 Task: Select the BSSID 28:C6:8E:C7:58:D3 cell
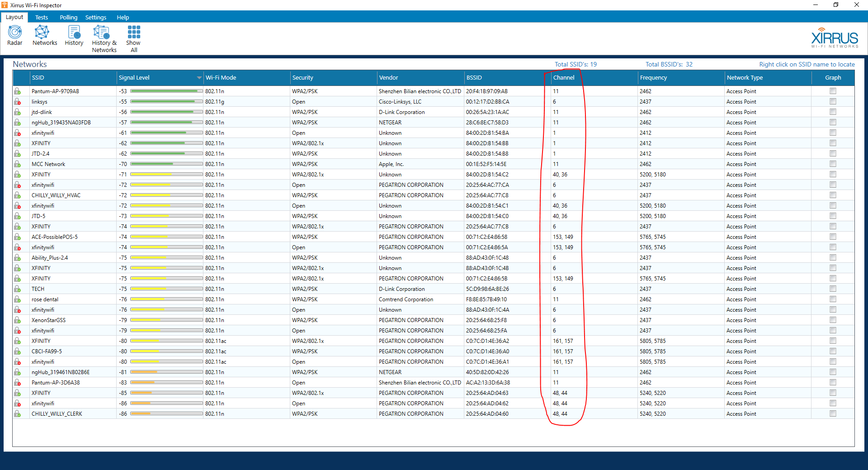(x=487, y=122)
